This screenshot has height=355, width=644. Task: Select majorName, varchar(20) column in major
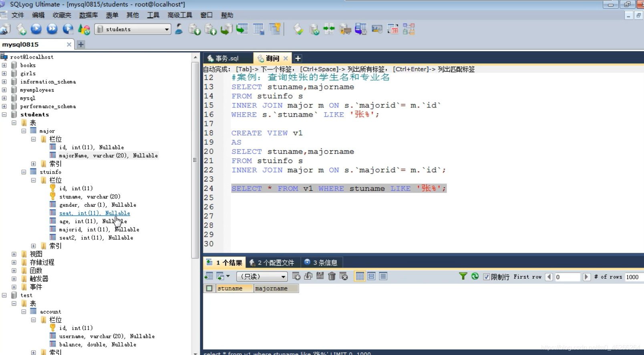point(108,155)
